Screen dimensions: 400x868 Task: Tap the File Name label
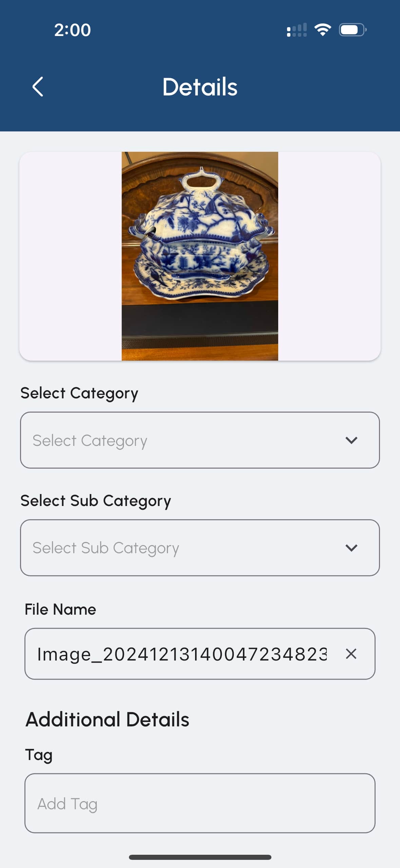tap(60, 609)
